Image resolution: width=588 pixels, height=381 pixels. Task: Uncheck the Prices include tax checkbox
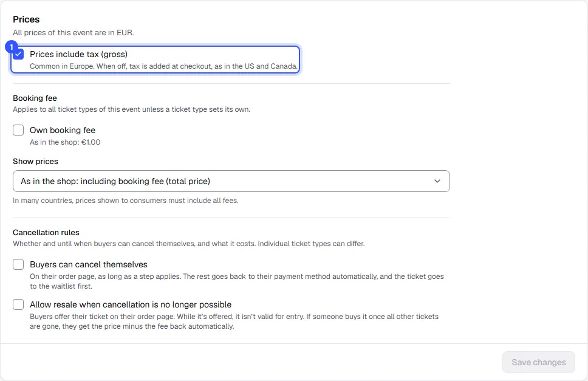[18, 54]
